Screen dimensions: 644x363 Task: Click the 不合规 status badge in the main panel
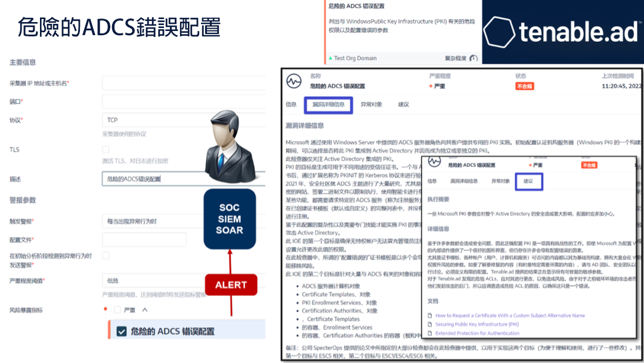[525, 86]
